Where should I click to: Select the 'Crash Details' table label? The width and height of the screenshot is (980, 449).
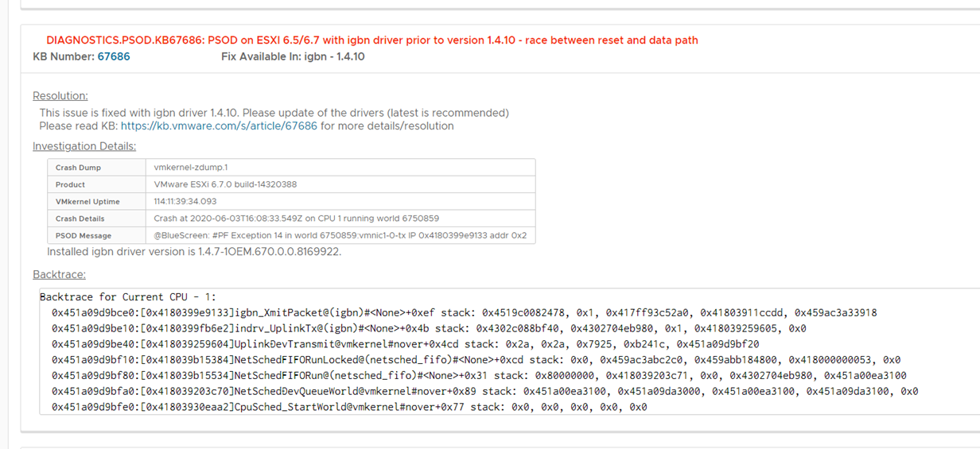[80, 219]
